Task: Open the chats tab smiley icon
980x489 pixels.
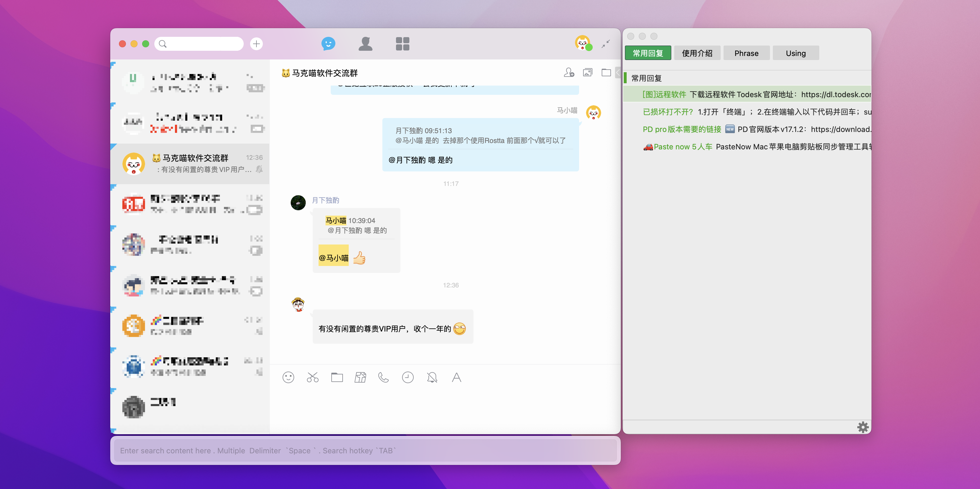Action: pos(328,44)
